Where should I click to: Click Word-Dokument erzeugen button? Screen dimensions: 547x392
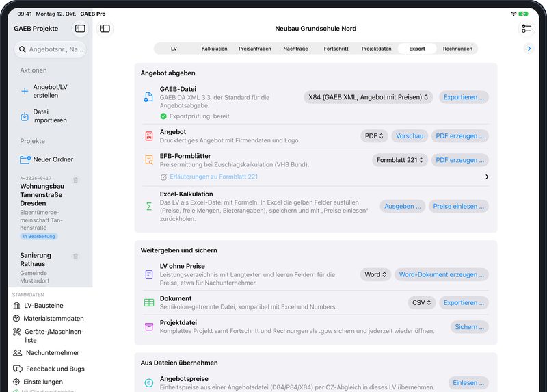tap(441, 274)
